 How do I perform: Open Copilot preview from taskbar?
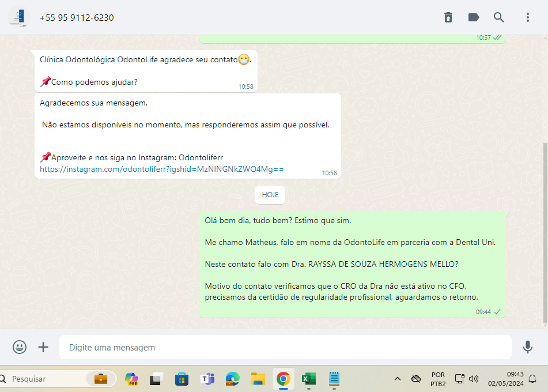point(131,379)
